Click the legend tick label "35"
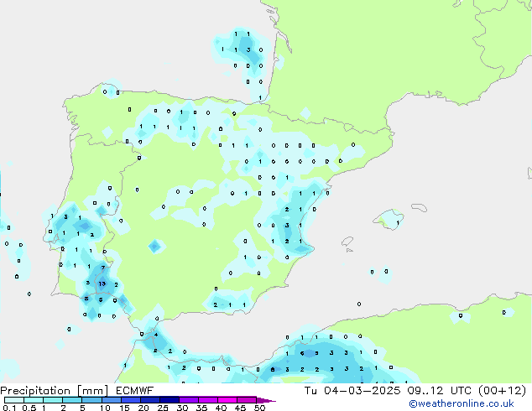Image resolution: width=532 pixels, height=411 pixels. [201, 408]
